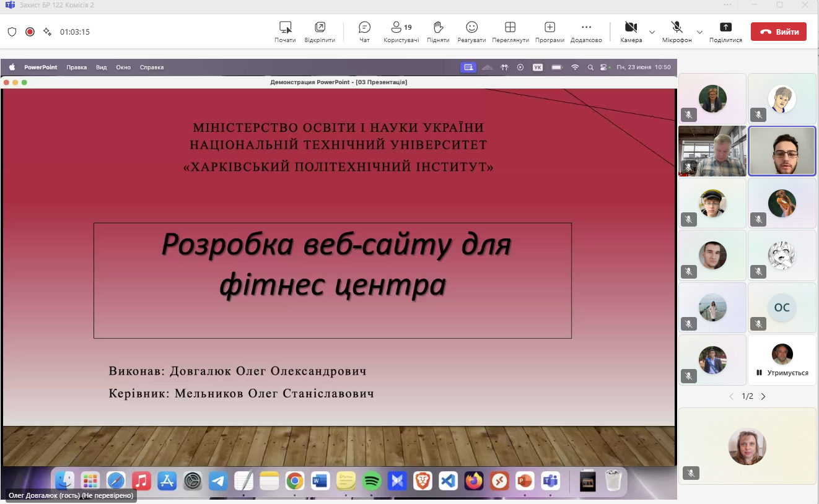The height and width of the screenshot is (504, 819).
Task: Expand the camera options dropdown arrow
Action: 652,32
